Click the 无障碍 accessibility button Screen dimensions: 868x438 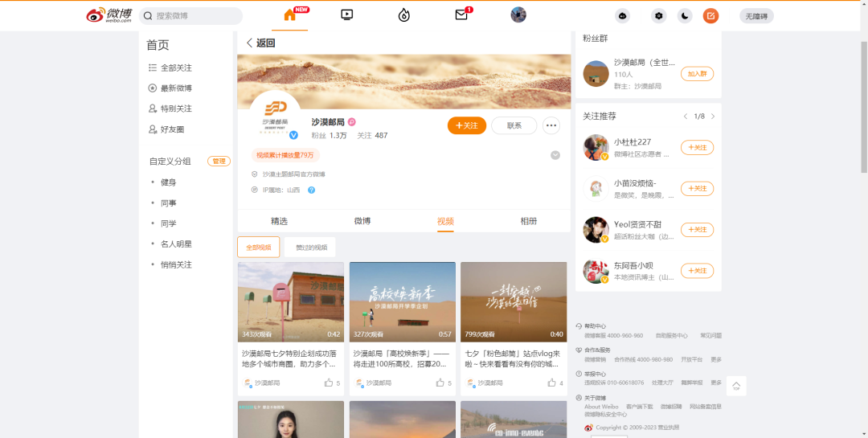756,16
